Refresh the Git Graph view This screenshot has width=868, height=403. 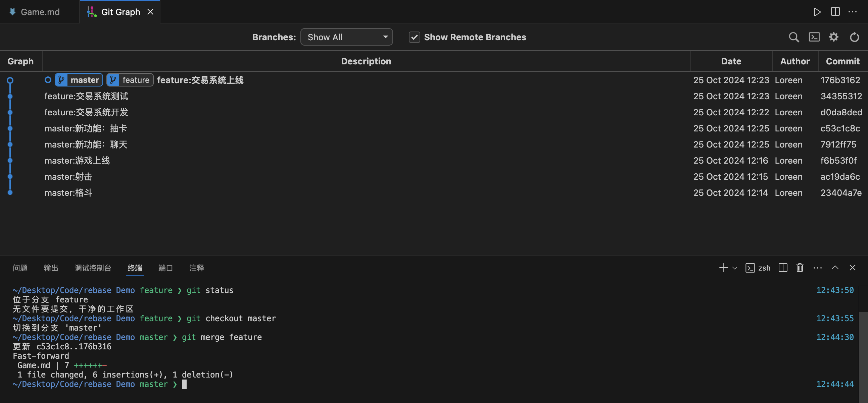[854, 37]
